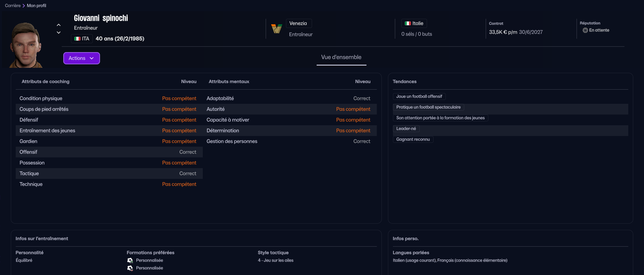Click the Venezia club name button
This screenshot has height=275, width=644.
(x=298, y=23)
